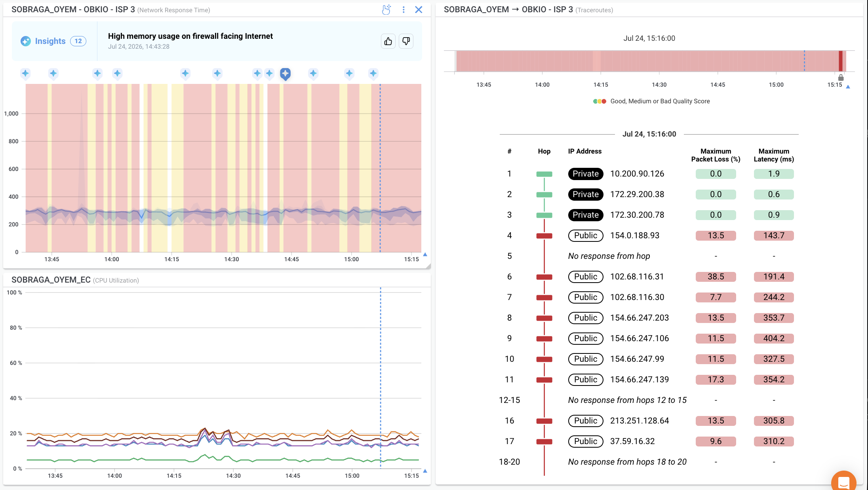Click packet loss value 38.5
The width and height of the screenshot is (868, 490).
(x=716, y=277)
